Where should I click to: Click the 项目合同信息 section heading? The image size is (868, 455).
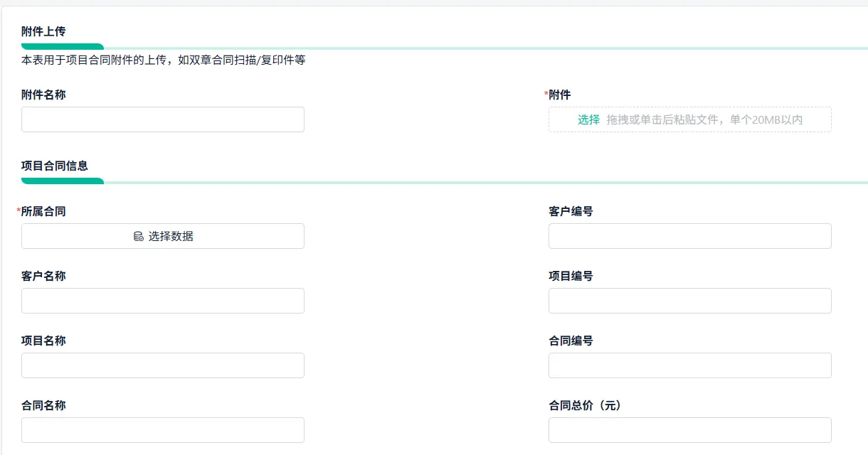pyautogui.click(x=55, y=166)
